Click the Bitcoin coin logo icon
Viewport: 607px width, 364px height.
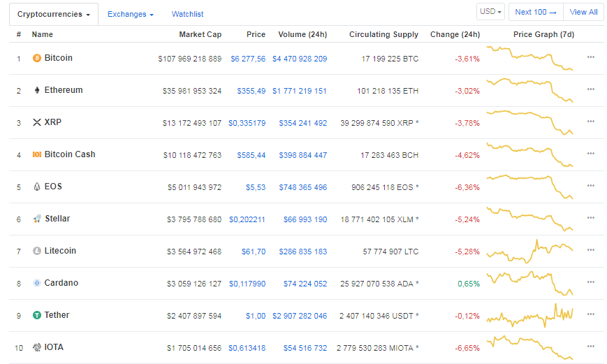37,58
